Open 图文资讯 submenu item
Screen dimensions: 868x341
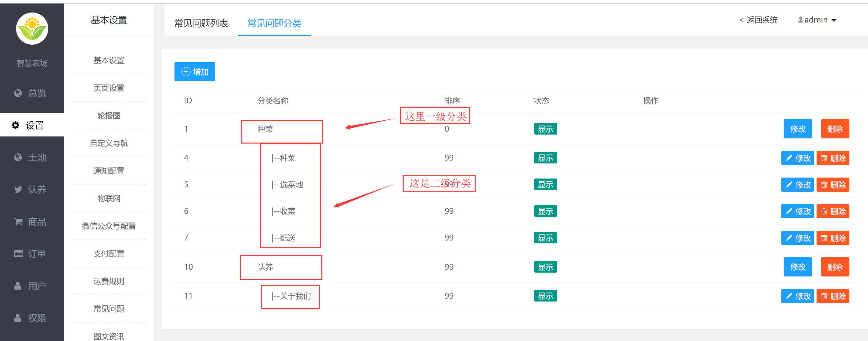tap(109, 336)
